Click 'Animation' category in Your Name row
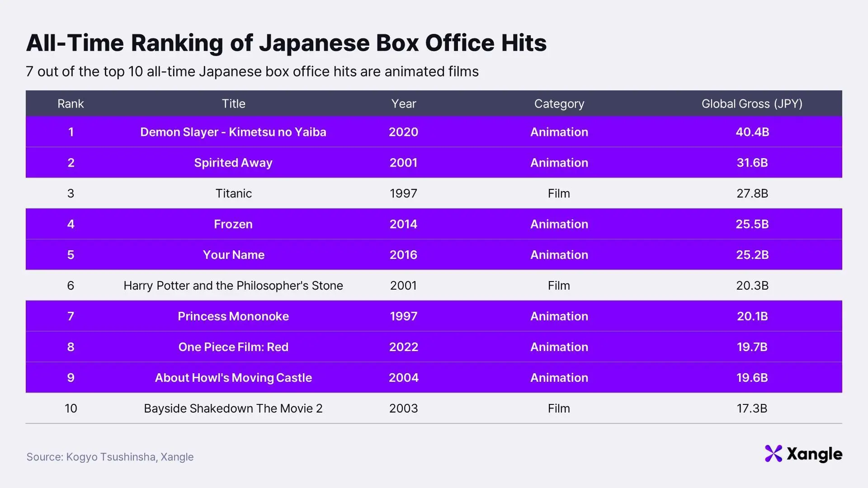Viewport: 868px width, 488px height. pos(559,255)
